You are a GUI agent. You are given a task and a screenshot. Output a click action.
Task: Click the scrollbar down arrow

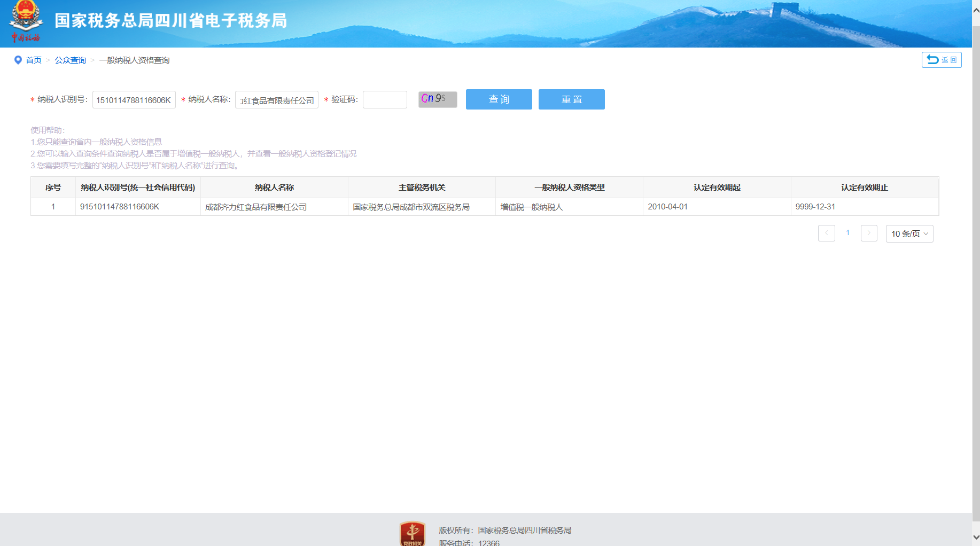click(x=976, y=537)
